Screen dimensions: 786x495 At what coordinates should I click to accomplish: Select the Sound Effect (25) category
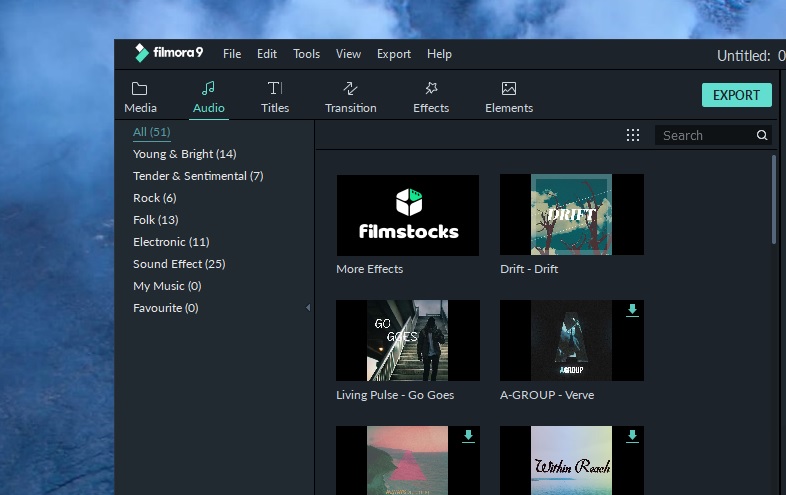179,264
